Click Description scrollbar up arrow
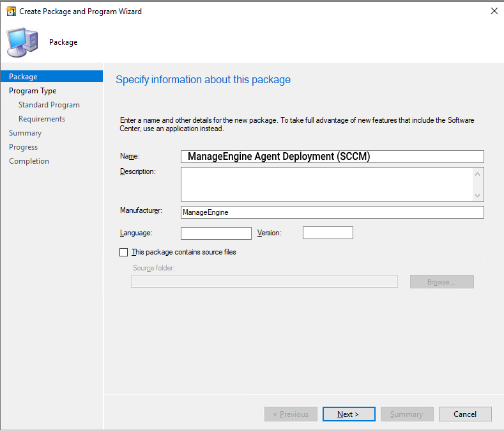Viewport: 504px width, 431px height. point(477,174)
